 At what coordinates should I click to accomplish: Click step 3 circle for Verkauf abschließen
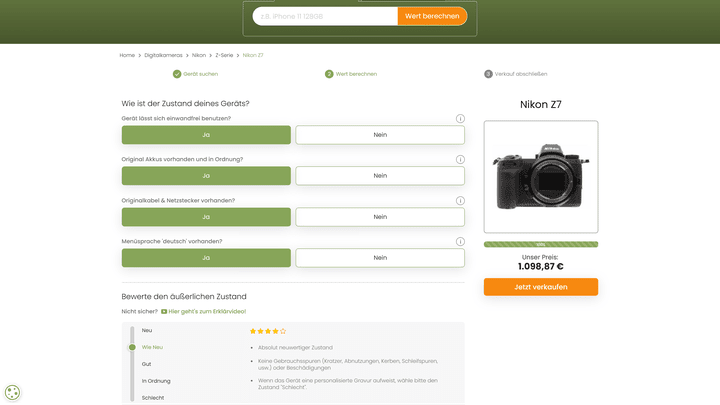pos(488,74)
